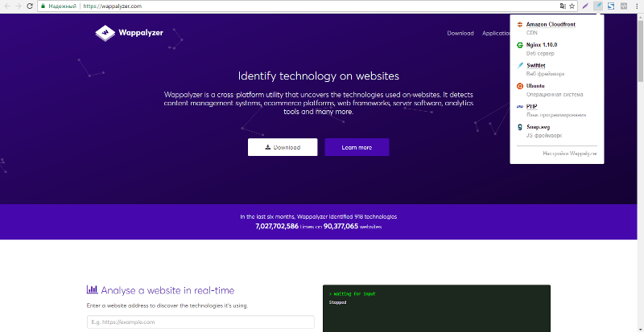Screen dimensions: 644x332
Task: Click the Analyse a website in real-time heading
Action: point(167,290)
